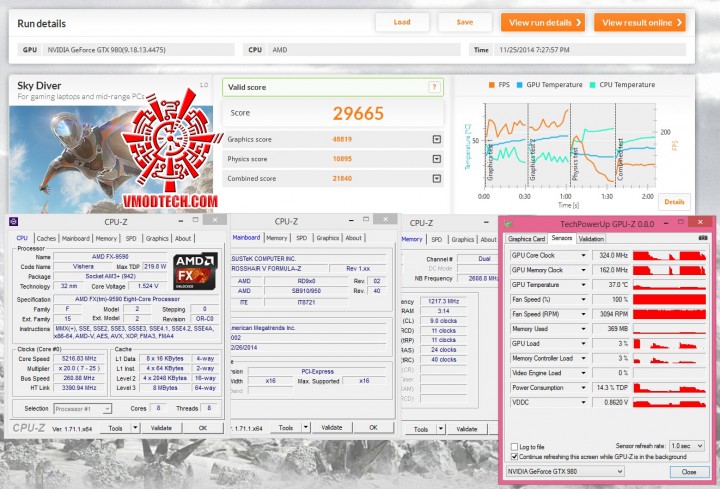Click the Valid score help question icon
This screenshot has height=489, width=720.
[x=434, y=87]
